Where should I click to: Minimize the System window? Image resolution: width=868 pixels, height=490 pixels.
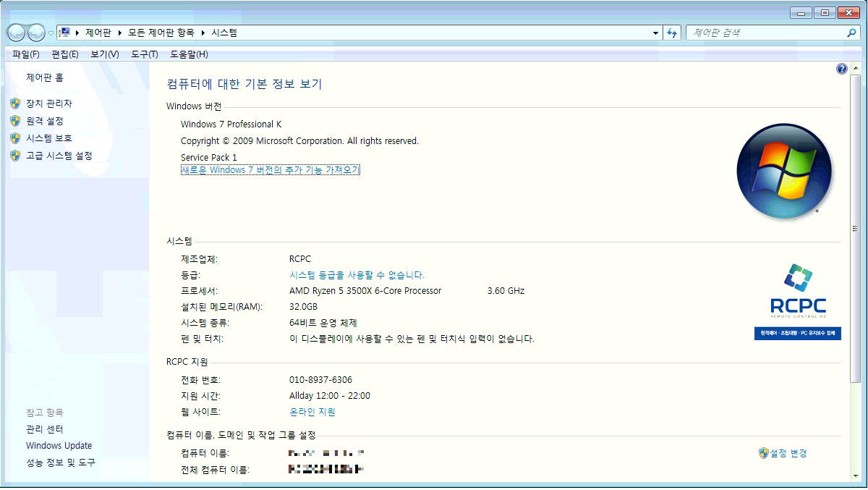pyautogui.click(x=801, y=12)
